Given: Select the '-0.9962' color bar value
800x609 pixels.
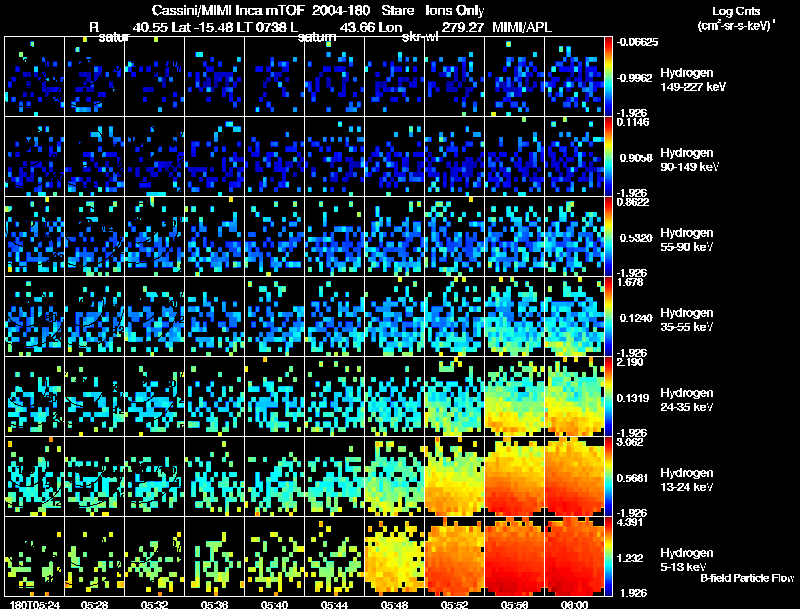Looking at the screenshot, I should 635,78.
